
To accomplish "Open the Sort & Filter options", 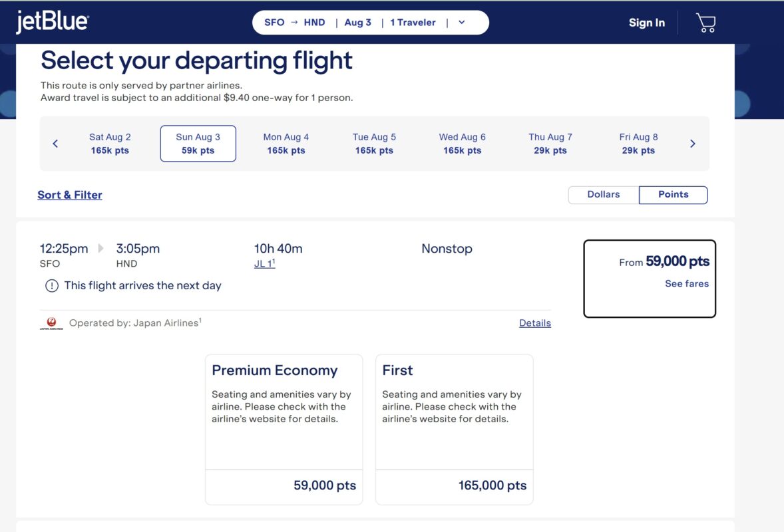I will point(69,194).
